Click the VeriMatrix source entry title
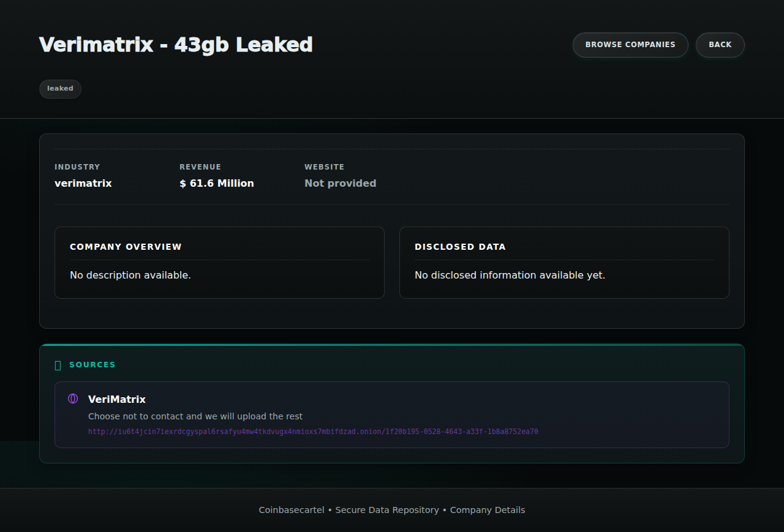This screenshot has height=532, width=784. click(117, 399)
